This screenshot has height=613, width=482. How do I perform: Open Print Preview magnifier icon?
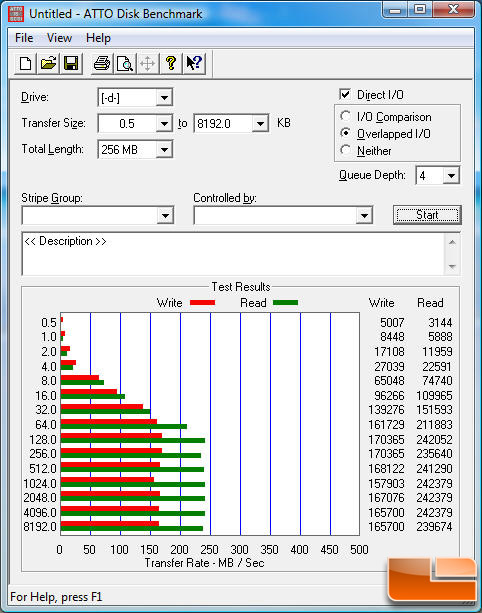[x=125, y=63]
